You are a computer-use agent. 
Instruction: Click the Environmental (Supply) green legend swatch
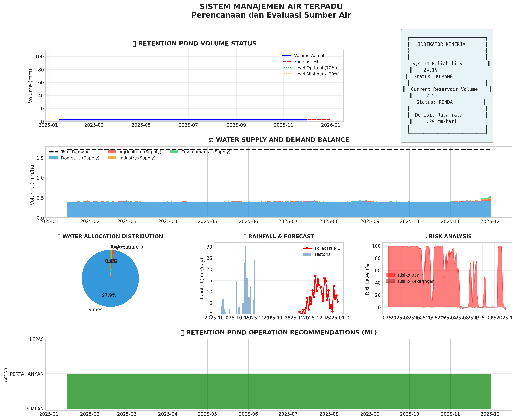[174, 152]
